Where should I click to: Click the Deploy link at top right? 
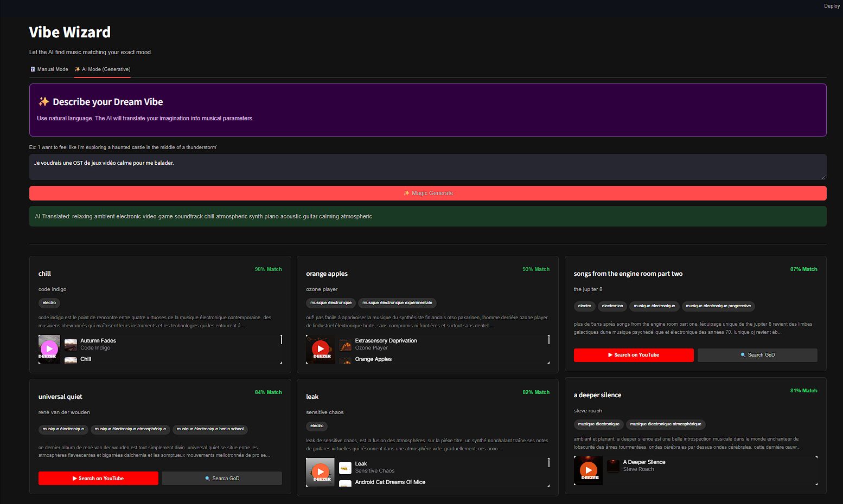(831, 5)
